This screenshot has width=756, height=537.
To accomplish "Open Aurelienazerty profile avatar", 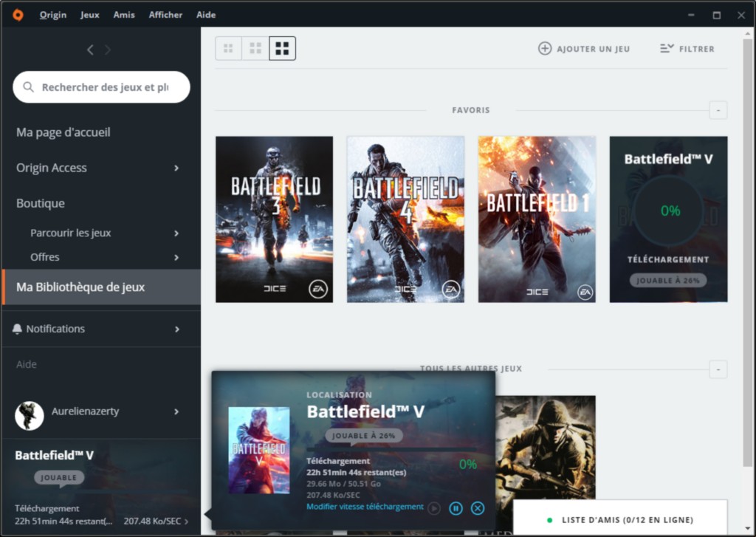I will (x=30, y=415).
